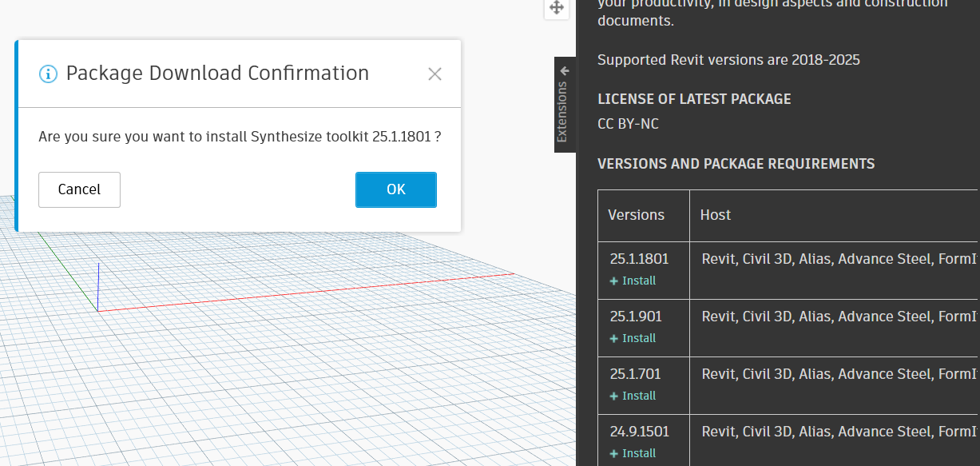Click the LICENSE OF LATEST PACKAGE heading
Viewport: 980px width, 466px height.
click(x=694, y=99)
